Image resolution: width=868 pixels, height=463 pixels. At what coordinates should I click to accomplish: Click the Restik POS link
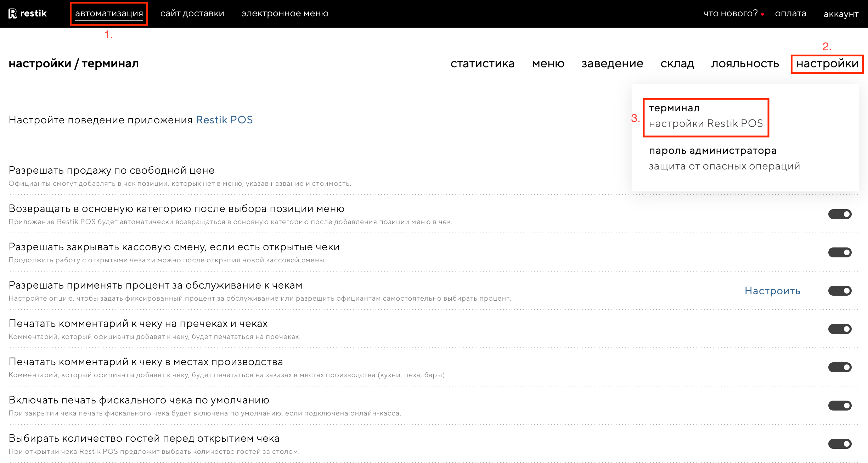click(x=224, y=120)
